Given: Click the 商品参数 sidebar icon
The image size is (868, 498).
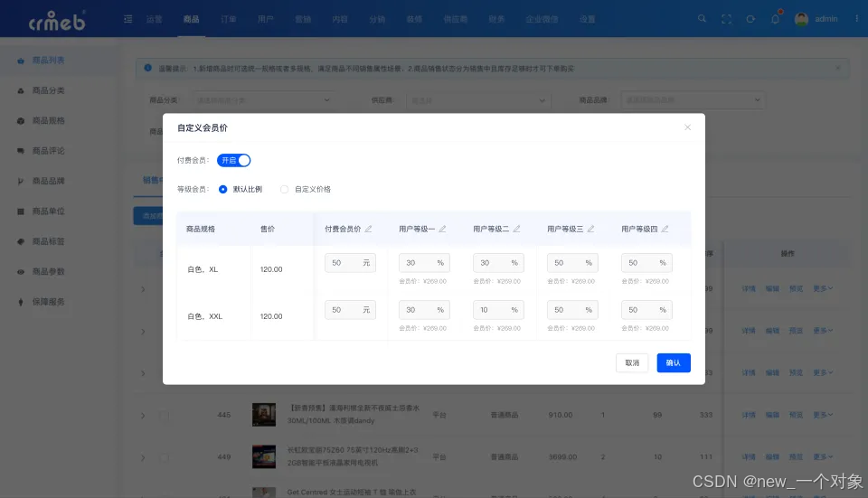Looking at the screenshot, I should [21, 272].
